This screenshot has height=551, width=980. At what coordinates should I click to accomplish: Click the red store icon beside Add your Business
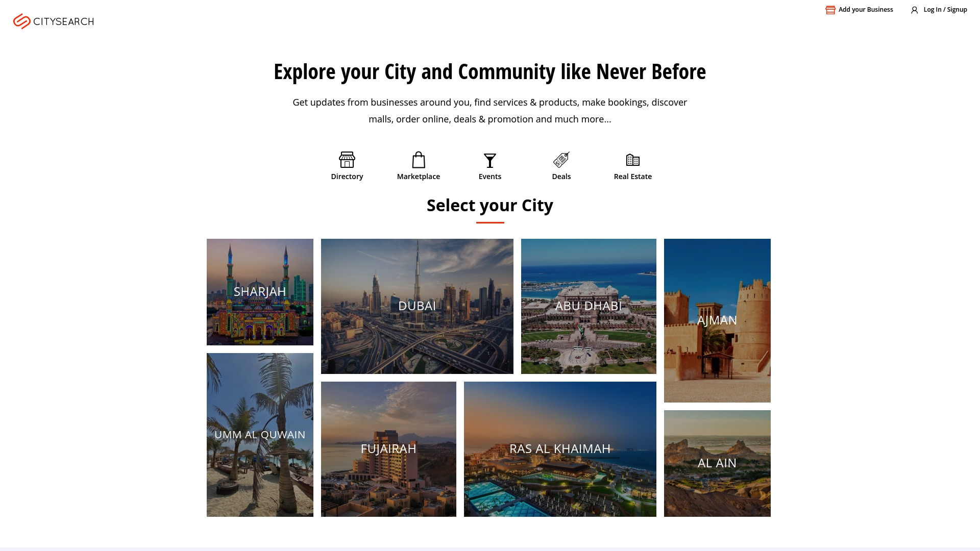830,10
